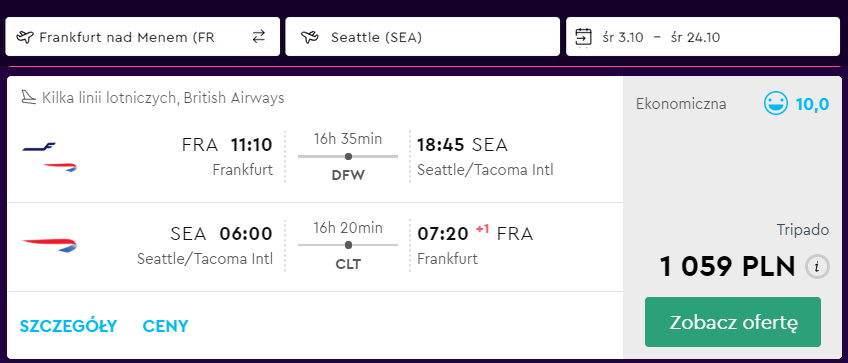The height and width of the screenshot is (363, 848).
Task: Click the green Zobacz ofertę button
Action: click(733, 322)
